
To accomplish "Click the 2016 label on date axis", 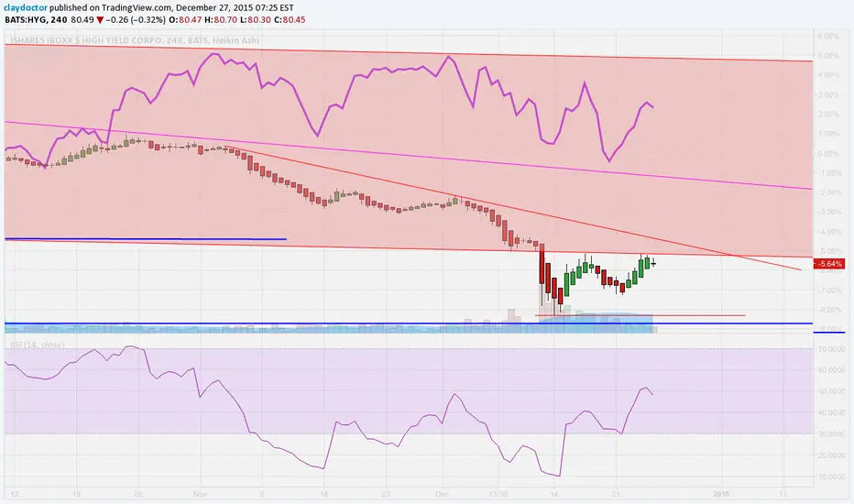I will [x=721, y=494].
